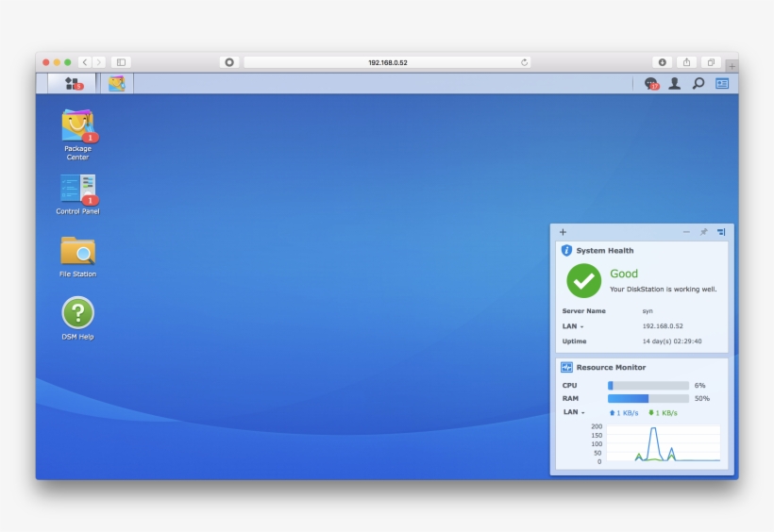Open the DSM Main Menu
774x532 pixels.
pos(72,83)
